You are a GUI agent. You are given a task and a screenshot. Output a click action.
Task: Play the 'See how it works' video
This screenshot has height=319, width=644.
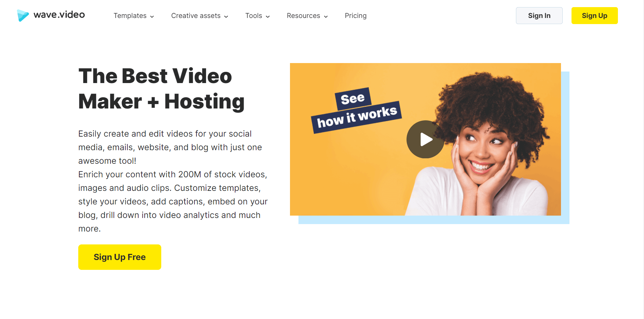425,139
